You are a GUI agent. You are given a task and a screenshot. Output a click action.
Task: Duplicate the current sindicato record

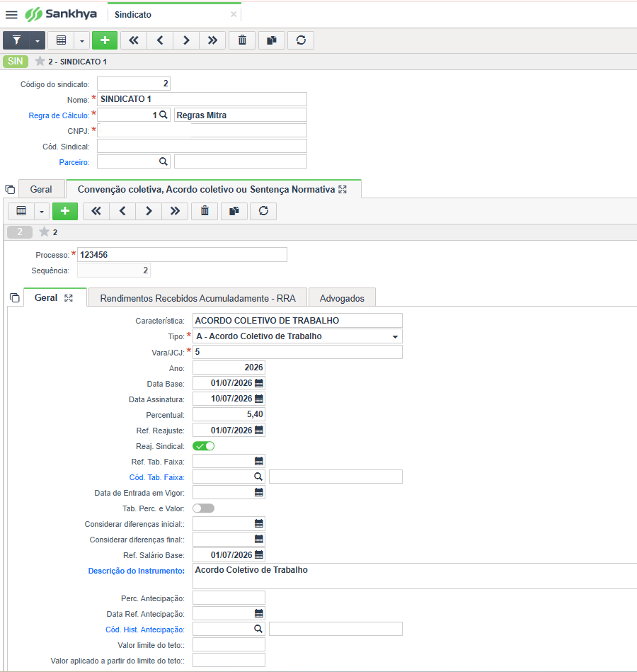pos(272,40)
